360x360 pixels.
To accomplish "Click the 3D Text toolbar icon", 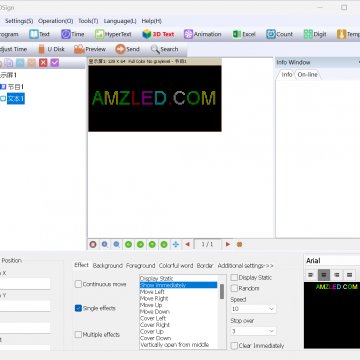I will [147, 34].
